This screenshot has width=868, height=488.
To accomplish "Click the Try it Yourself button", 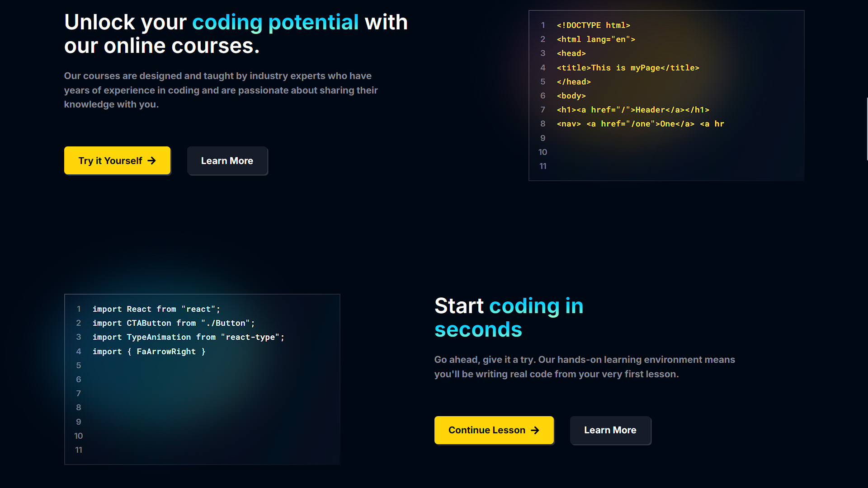I will point(117,160).
